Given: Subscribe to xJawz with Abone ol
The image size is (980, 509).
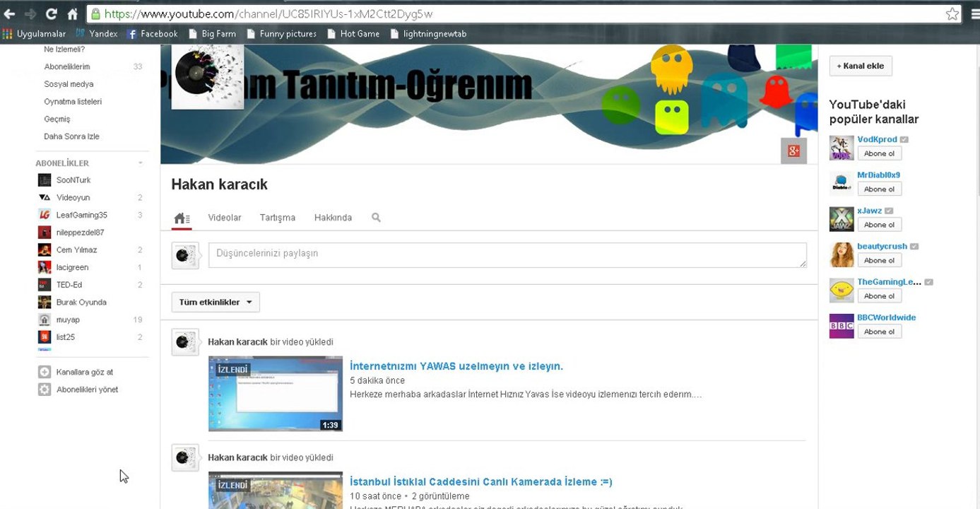Looking at the screenshot, I should coord(880,225).
